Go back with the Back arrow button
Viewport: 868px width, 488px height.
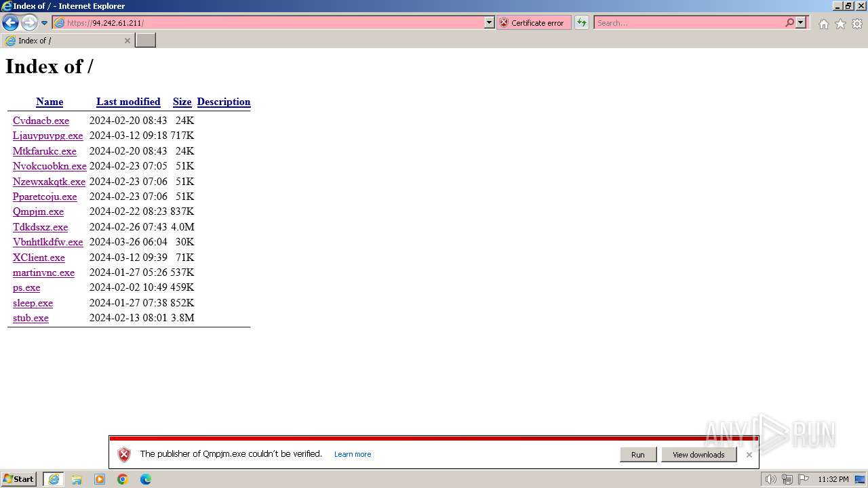(x=10, y=22)
